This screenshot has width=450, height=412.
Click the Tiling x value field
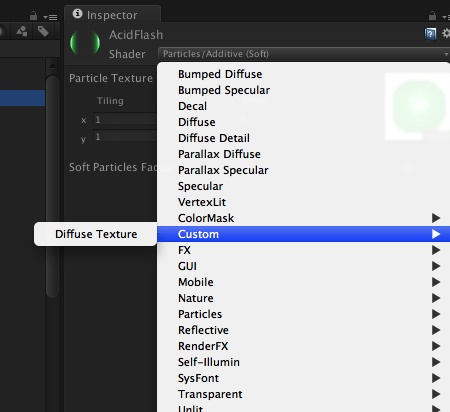point(125,120)
